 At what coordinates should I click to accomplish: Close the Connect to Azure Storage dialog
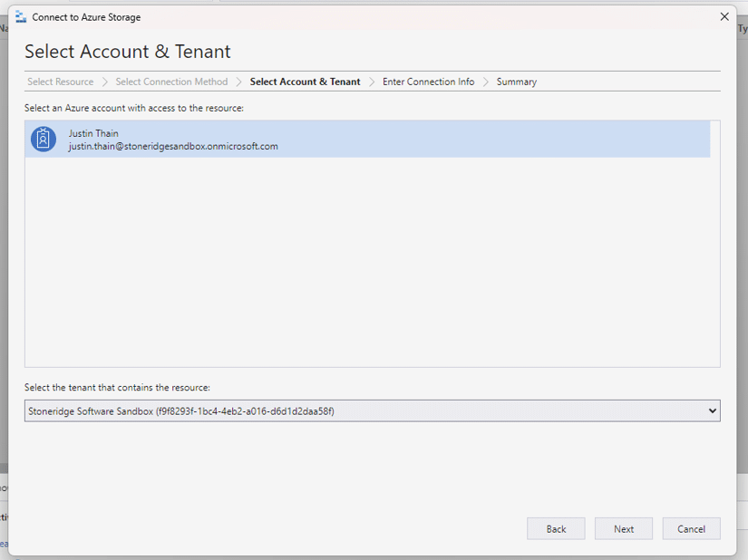724,16
